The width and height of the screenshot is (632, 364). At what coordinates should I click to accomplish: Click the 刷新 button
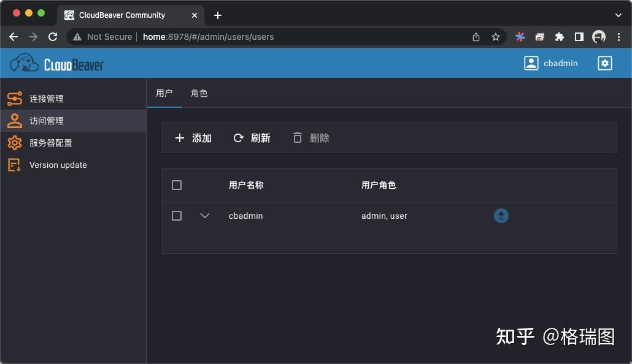click(252, 138)
